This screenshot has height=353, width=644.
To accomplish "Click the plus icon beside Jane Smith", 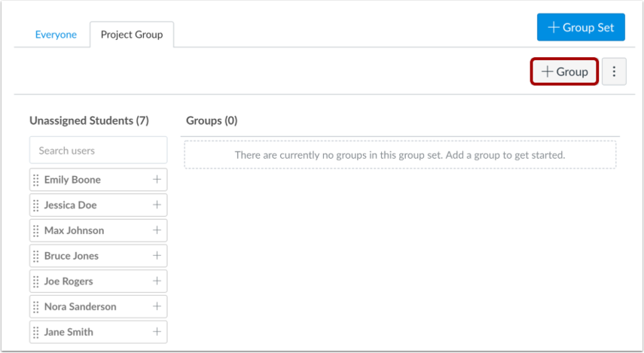I will (157, 332).
